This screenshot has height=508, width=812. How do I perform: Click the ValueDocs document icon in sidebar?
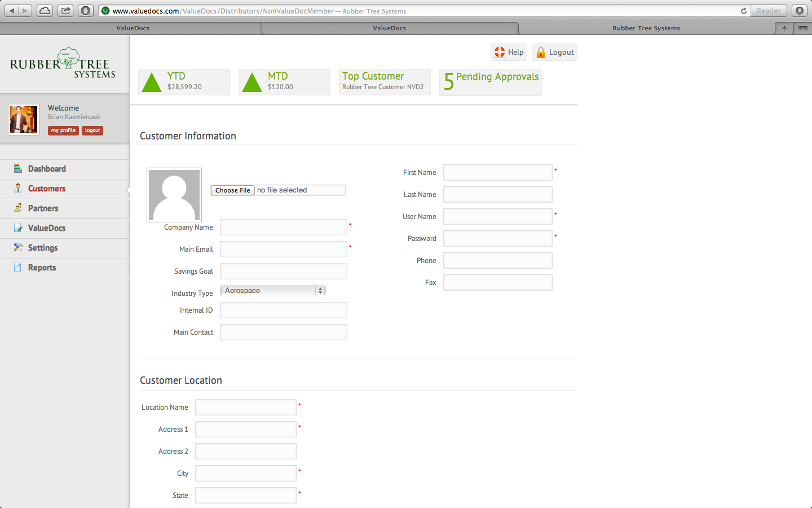(x=18, y=228)
